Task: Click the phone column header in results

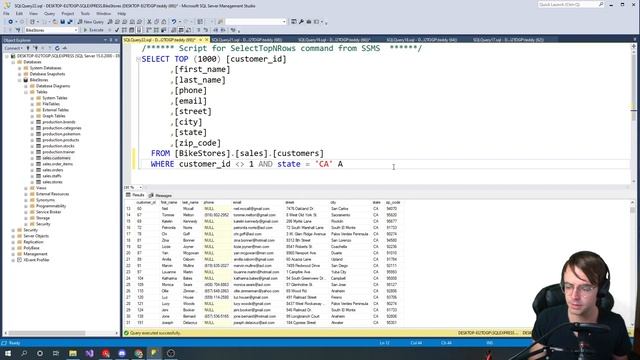Action: [209, 202]
